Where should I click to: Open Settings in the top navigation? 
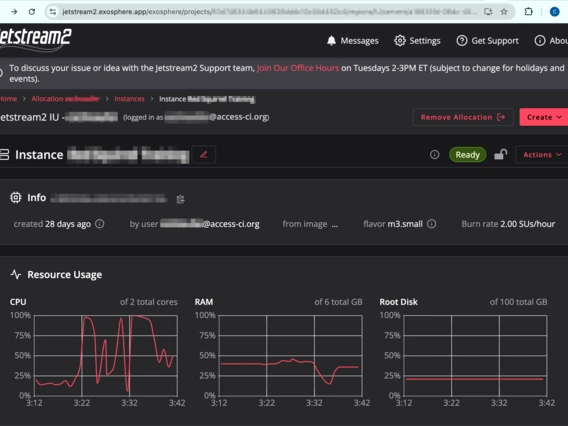click(x=417, y=41)
